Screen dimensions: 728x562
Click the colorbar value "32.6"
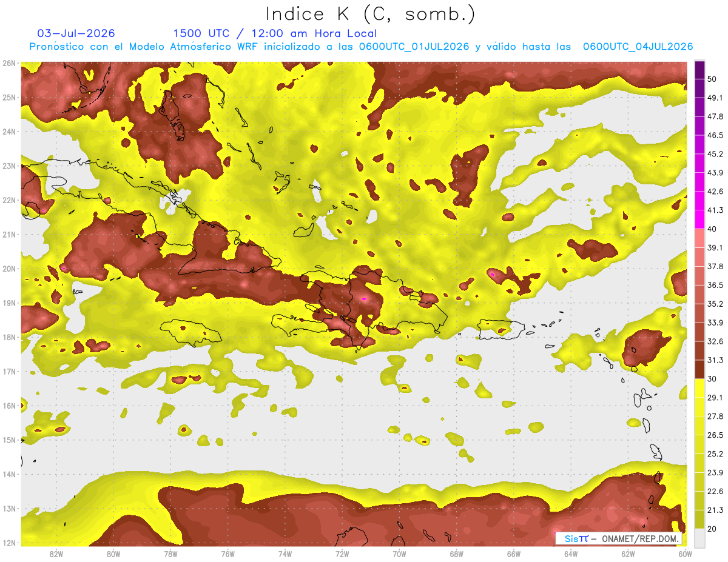[715, 341]
